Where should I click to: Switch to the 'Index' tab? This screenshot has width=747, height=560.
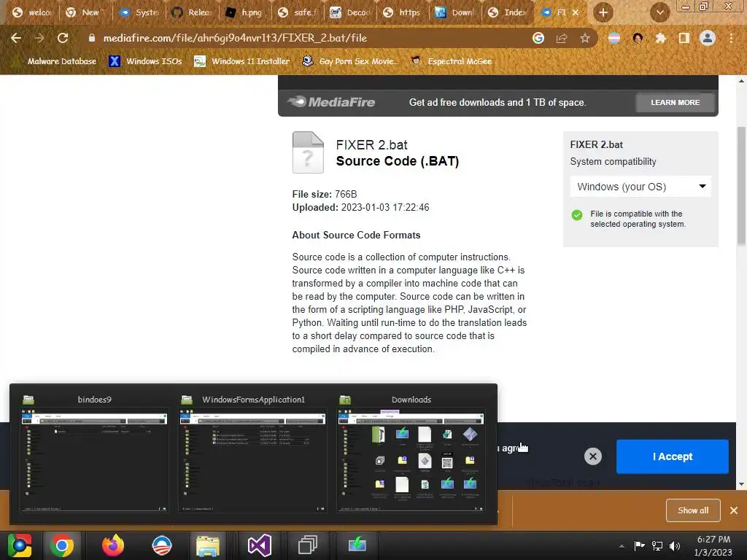[x=508, y=12]
